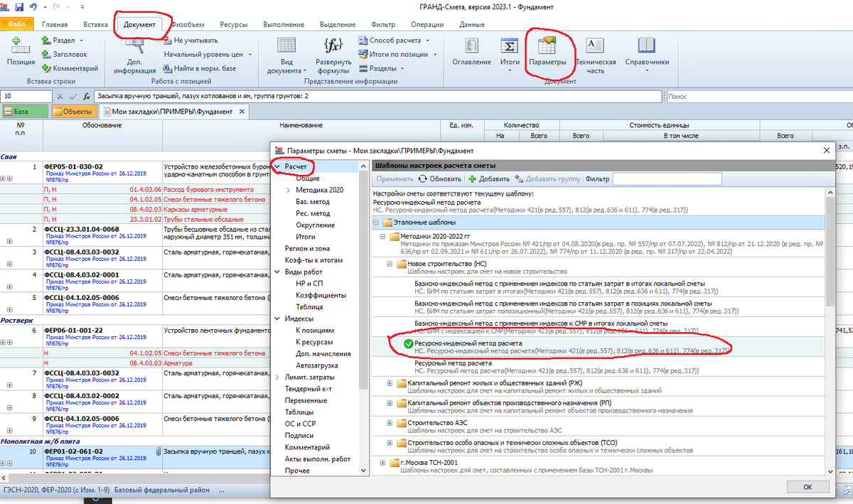Viewport: 853px width, 504px height.
Task: Click scrollbar of templates list
Action: tap(830, 252)
